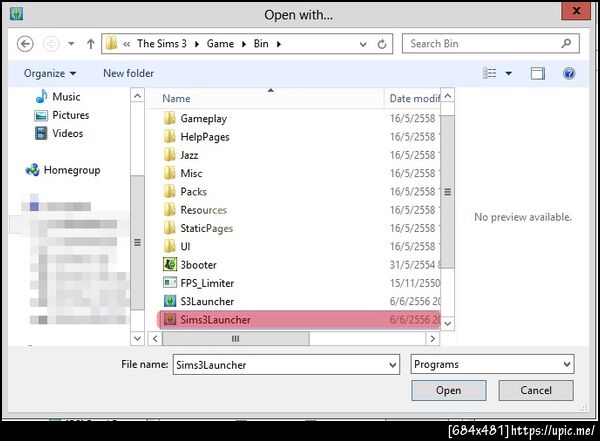This screenshot has width=600, height=441.
Task: Click file list scroll down arrow
Action: point(447,324)
